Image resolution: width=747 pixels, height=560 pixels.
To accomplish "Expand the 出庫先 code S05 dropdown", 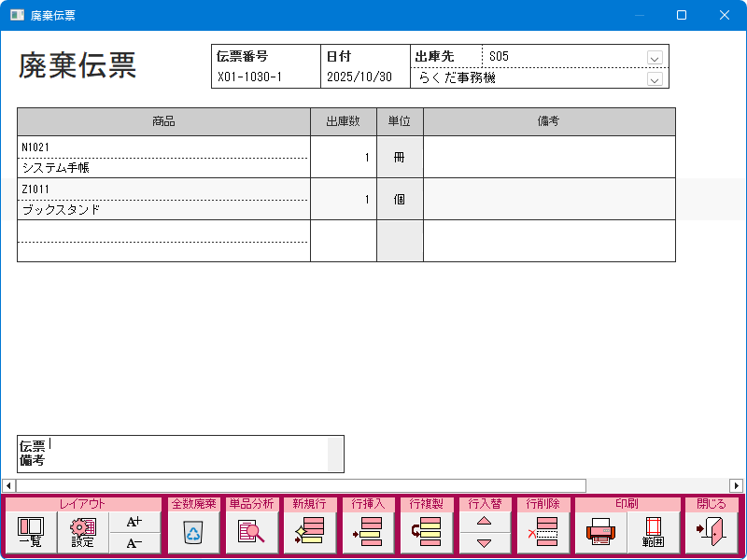I will pos(655,57).
